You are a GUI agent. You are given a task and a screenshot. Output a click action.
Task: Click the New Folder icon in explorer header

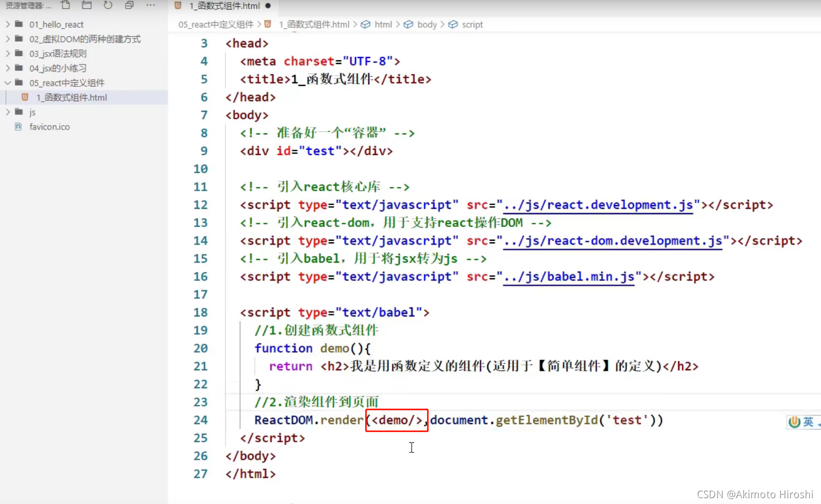[86, 5]
